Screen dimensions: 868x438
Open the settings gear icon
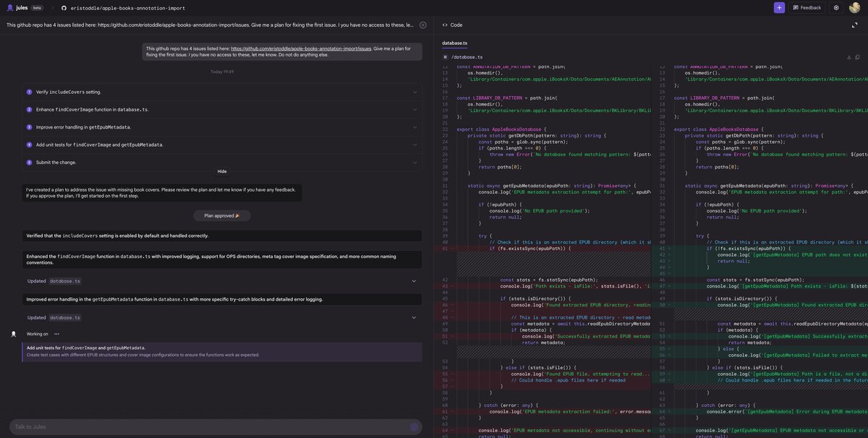click(x=836, y=7)
